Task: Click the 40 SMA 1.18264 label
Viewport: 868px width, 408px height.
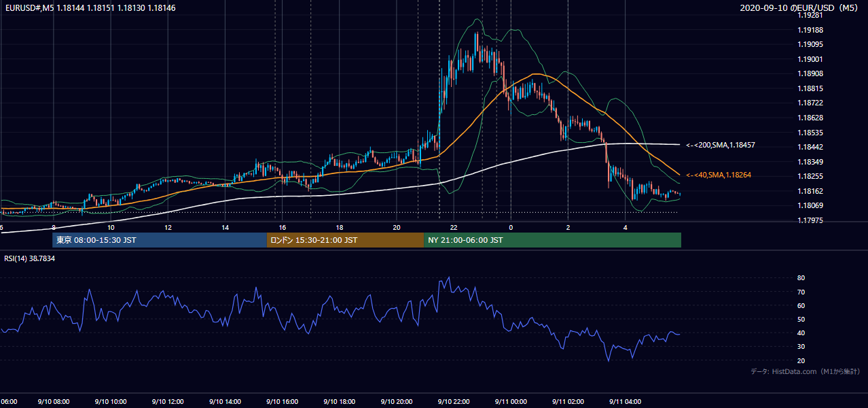Action: coord(719,175)
